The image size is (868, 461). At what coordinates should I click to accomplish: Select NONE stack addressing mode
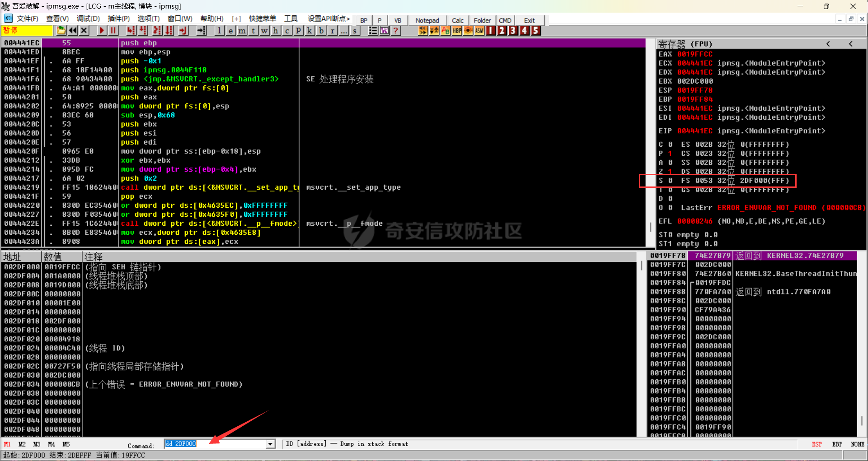click(858, 444)
